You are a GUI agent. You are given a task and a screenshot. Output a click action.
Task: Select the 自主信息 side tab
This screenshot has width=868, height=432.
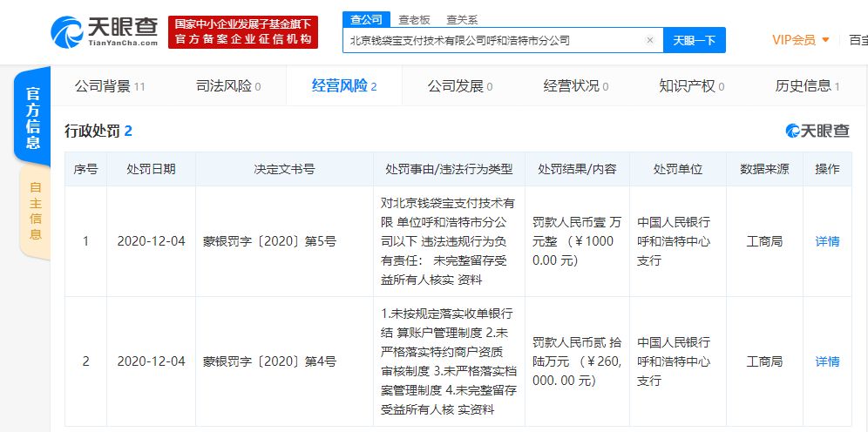tap(36, 211)
